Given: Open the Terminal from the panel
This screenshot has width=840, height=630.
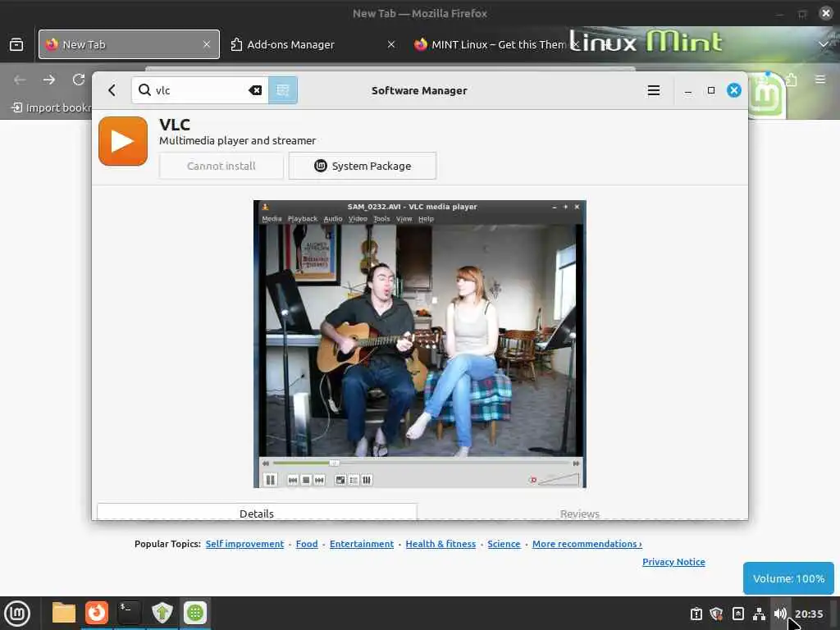Looking at the screenshot, I should click(x=129, y=613).
